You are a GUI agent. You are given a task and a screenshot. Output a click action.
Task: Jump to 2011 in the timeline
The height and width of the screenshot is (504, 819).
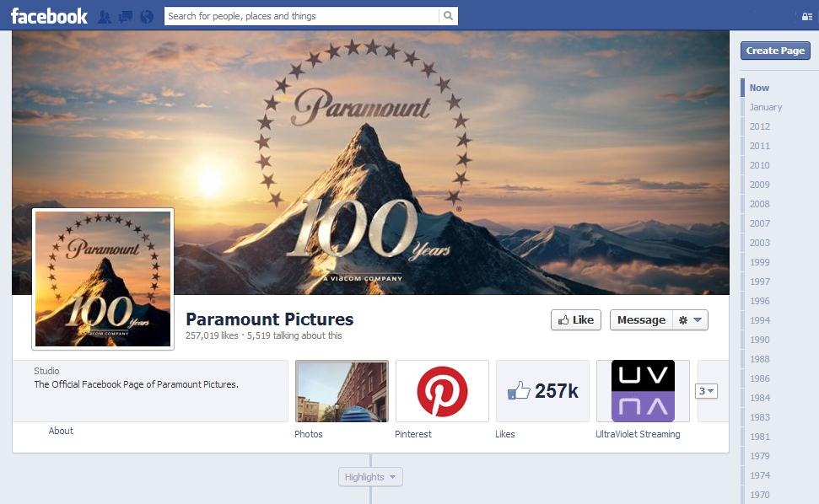pos(760,146)
